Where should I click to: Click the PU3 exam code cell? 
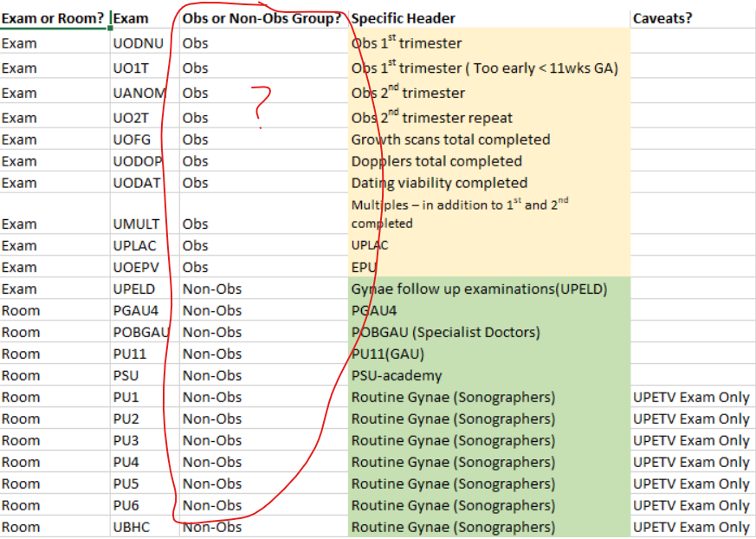(x=145, y=440)
